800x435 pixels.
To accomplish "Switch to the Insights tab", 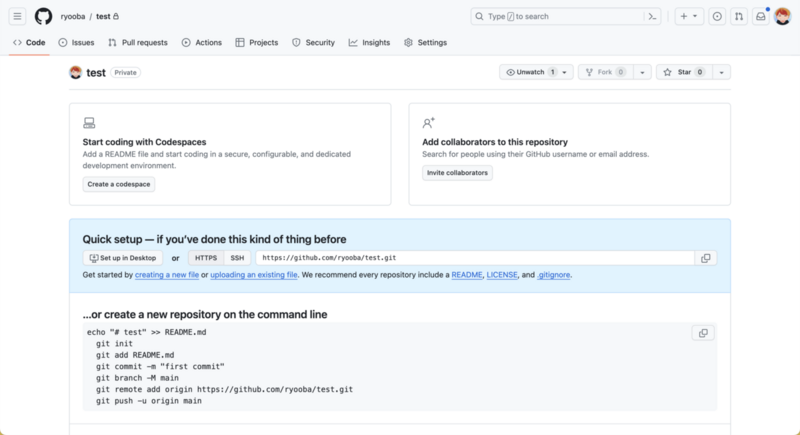I will pos(369,43).
